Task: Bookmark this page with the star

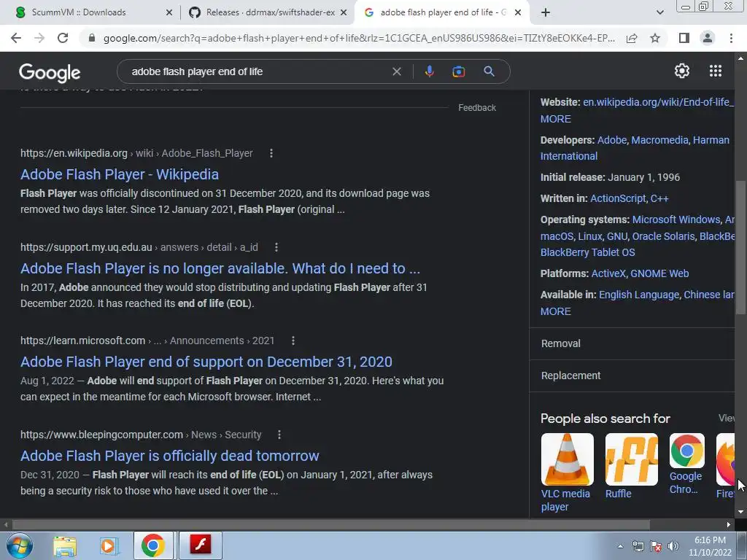Action: click(x=655, y=38)
